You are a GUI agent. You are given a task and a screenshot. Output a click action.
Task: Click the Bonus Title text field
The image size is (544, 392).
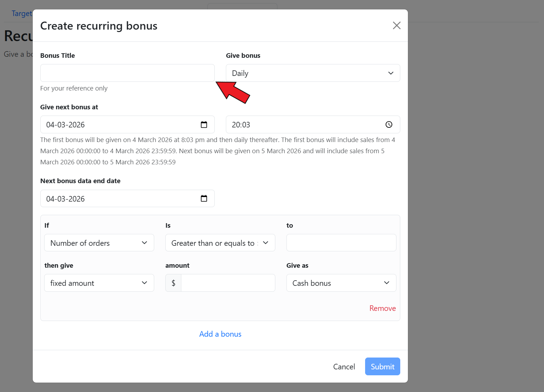coord(127,73)
